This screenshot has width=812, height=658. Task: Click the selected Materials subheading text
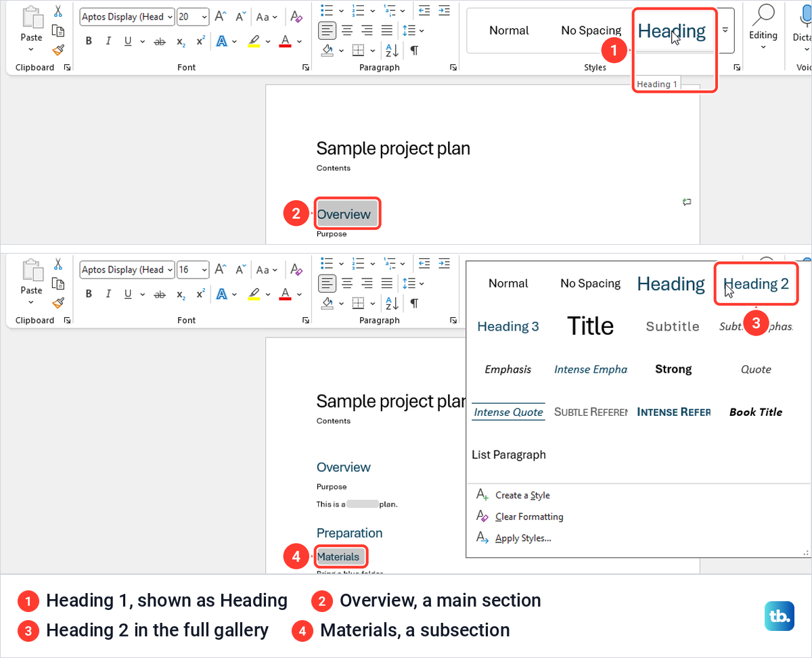(338, 557)
